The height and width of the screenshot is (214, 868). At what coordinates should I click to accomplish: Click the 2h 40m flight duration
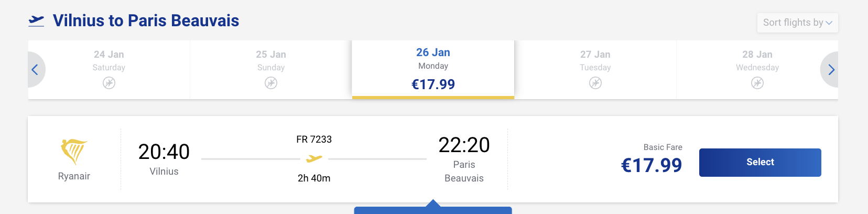coord(314,178)
